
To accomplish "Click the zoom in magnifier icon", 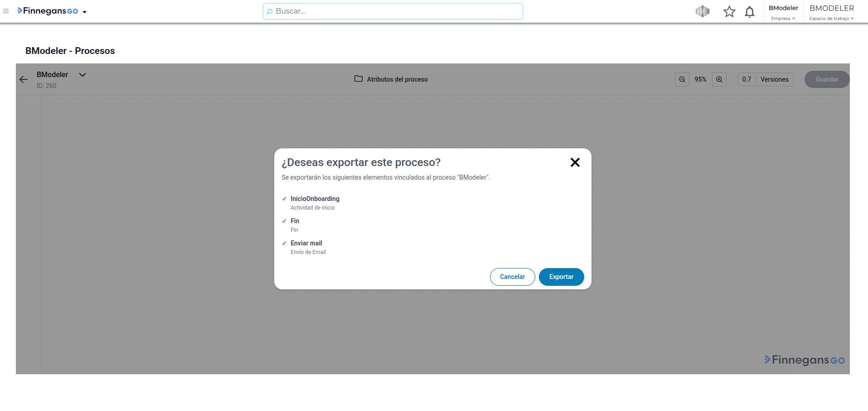I will (x=719, y=79).
